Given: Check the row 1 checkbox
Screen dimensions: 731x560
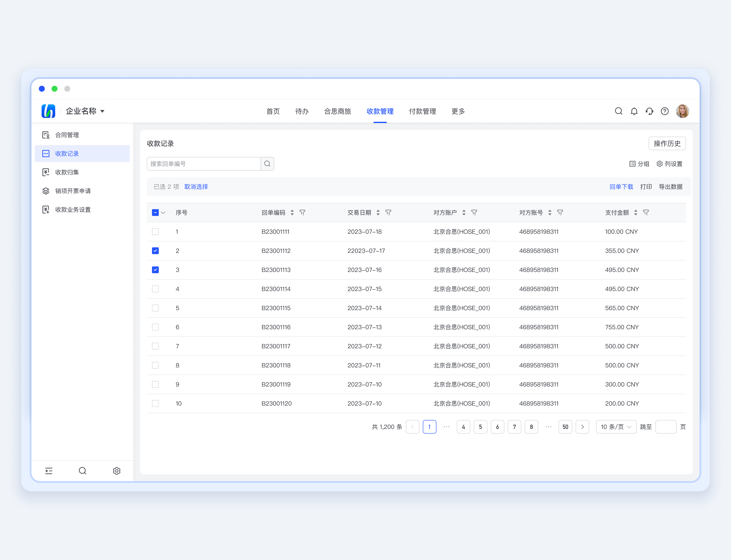Looking at the screenshot, I should (x=155, y=232).
